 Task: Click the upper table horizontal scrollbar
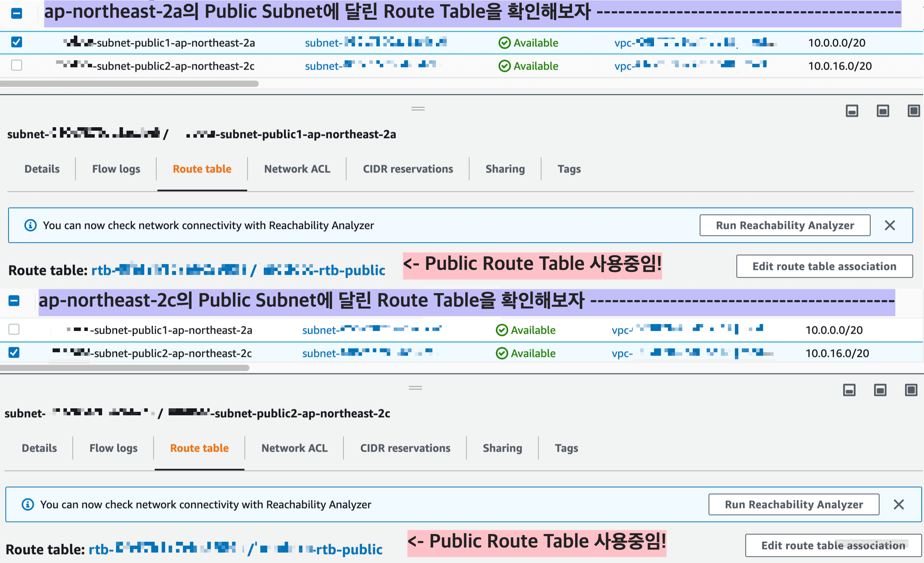129,84
